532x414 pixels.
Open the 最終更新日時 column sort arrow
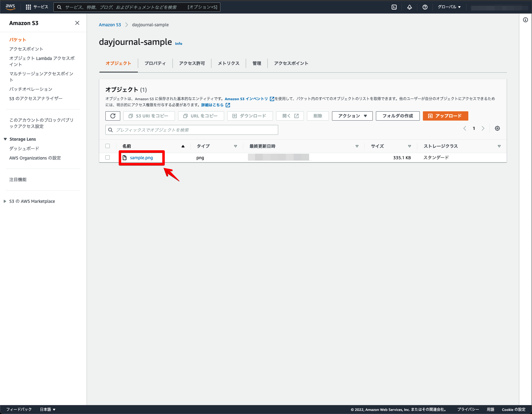click(357, 146)
